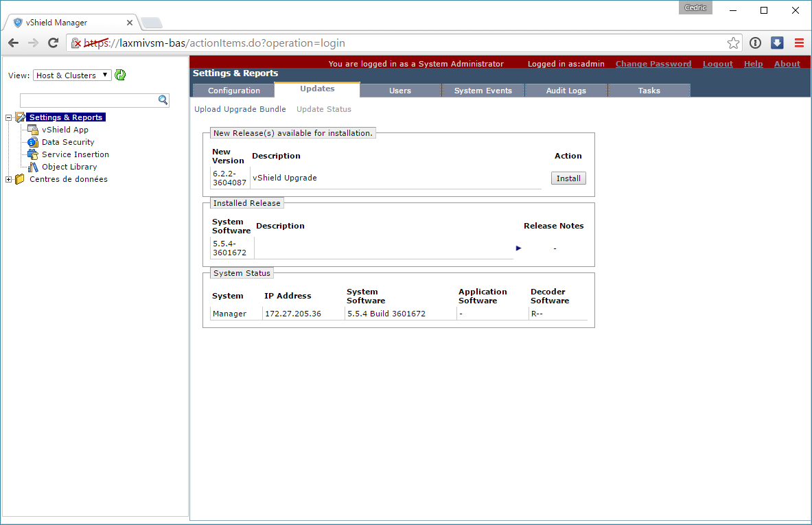Bookmark page with the star icon
Screen dimensions: 812x525
(x=733, y=43)
